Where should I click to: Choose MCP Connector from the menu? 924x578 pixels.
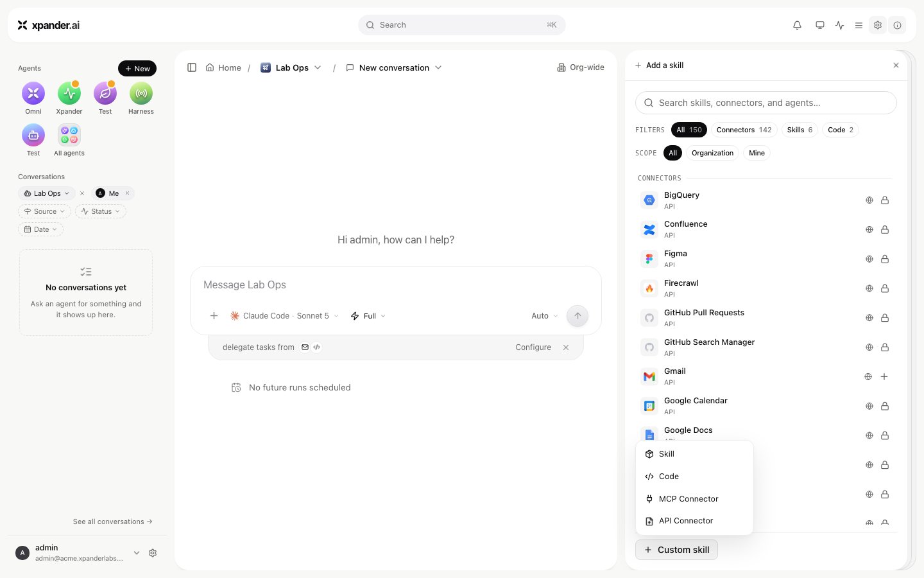(x=694, y=499)
